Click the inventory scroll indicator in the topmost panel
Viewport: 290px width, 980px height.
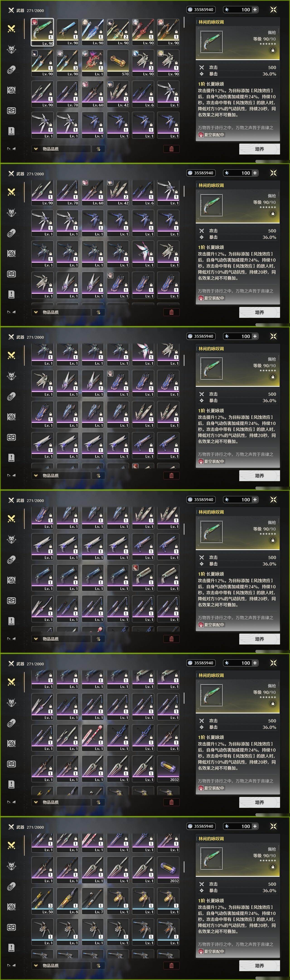point(184,22)
